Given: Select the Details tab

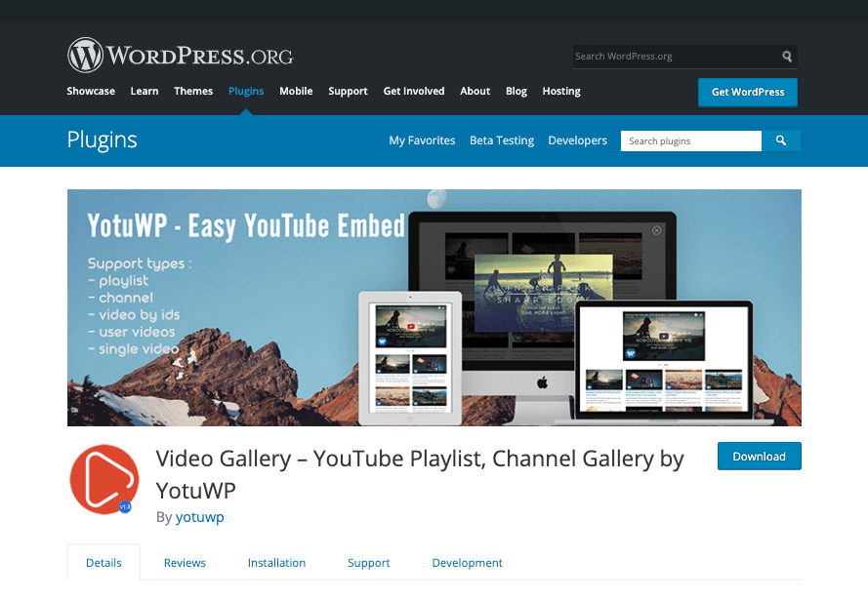Looking at the screenshot, I should point(103,562).
